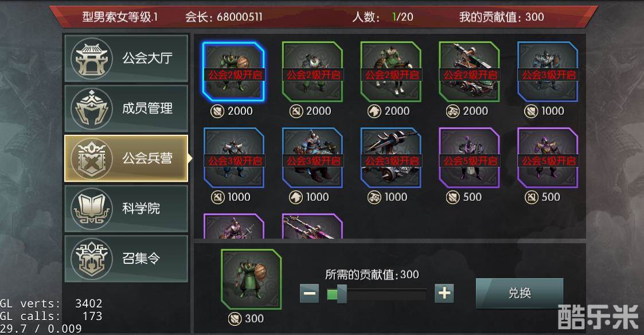Select the 公会兵营 guild barracks tab
The width and height of the screenshot is (644, 335).
click(x=126, y=159)
